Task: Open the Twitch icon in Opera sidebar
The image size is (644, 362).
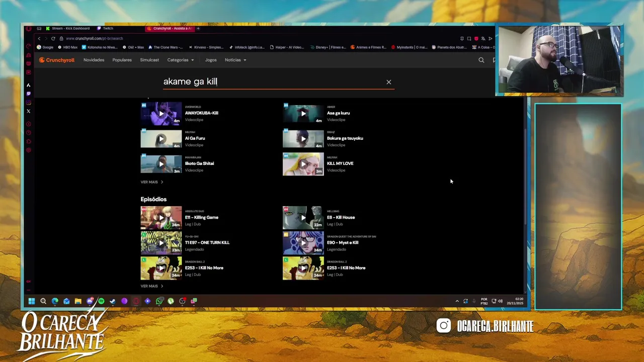Action: 29,94
